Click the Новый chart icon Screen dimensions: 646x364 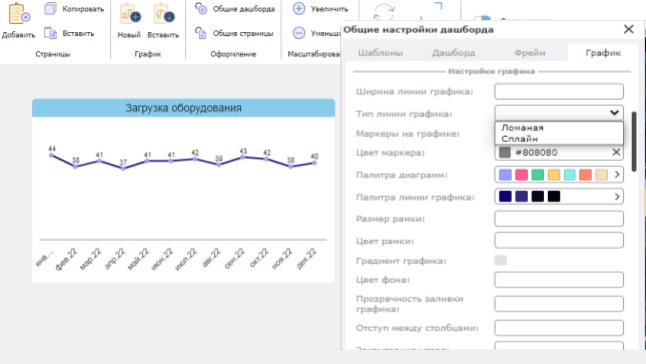click(x=130, y=14)
